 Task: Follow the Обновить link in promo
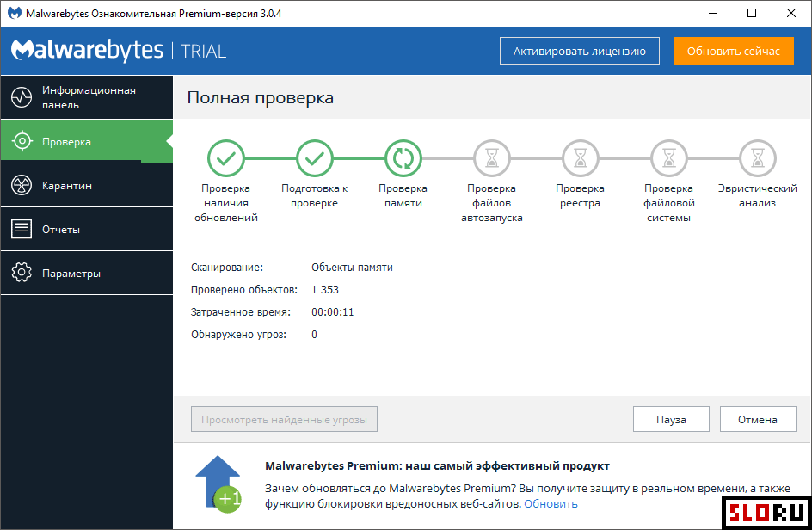[551, 503]
